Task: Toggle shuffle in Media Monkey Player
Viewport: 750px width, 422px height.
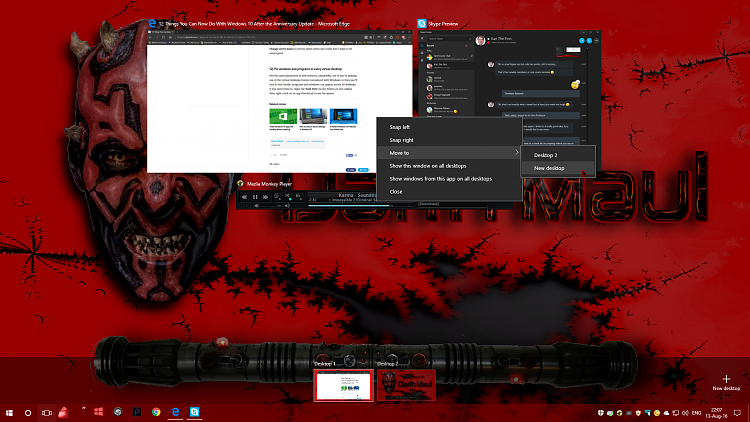Action: coord(287,196)
